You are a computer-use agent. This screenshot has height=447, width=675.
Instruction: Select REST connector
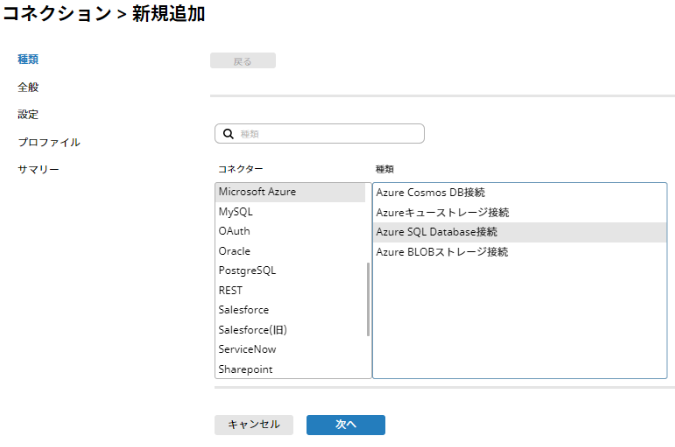[x=290, y=290]
